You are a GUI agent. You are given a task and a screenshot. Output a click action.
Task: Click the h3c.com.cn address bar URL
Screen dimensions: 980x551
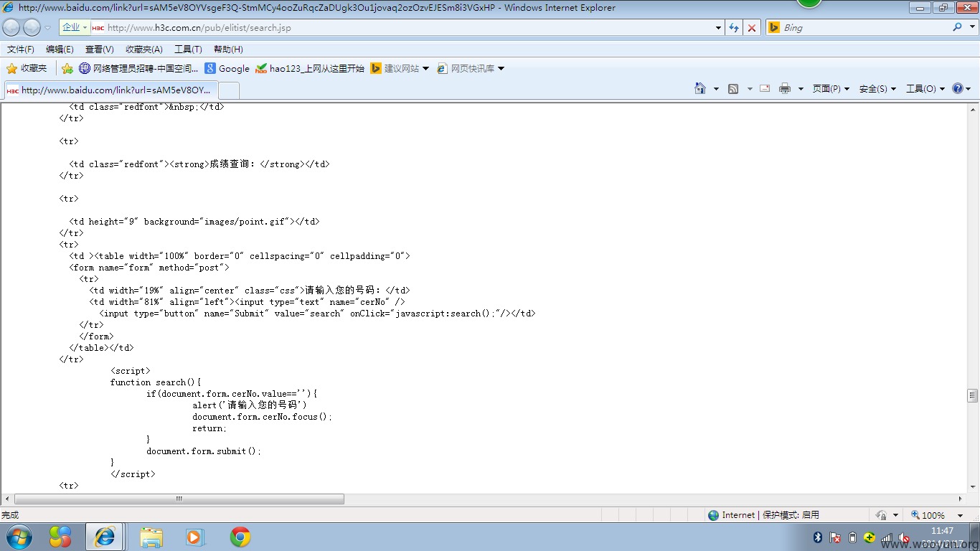[199, 28]
